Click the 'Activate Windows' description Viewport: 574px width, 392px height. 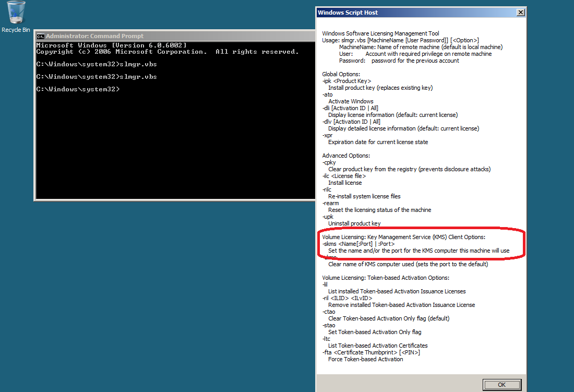(351, 101)
